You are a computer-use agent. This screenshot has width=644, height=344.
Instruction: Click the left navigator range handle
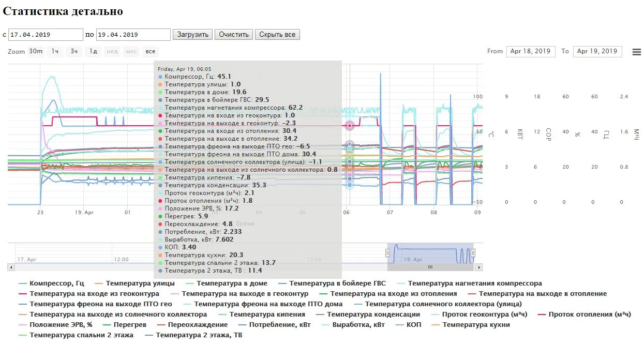point(387,252)
